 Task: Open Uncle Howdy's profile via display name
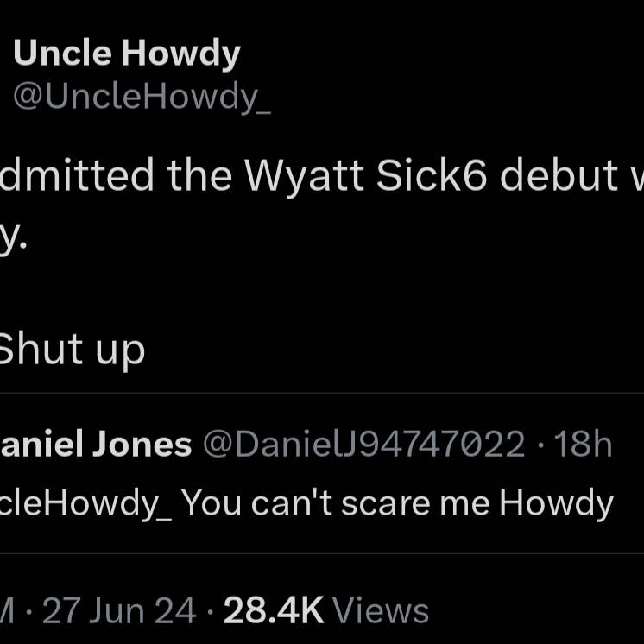pos(126,54)
